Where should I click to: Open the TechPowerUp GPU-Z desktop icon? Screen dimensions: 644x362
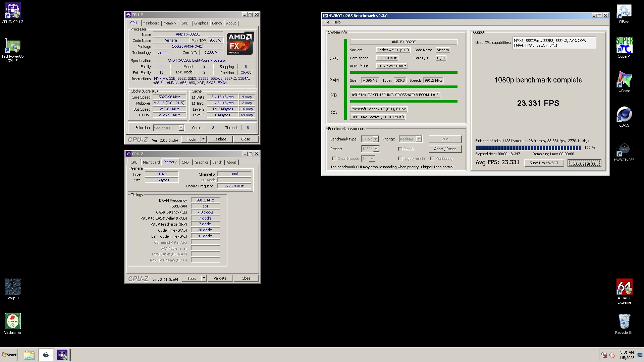[x=12, y=50]
